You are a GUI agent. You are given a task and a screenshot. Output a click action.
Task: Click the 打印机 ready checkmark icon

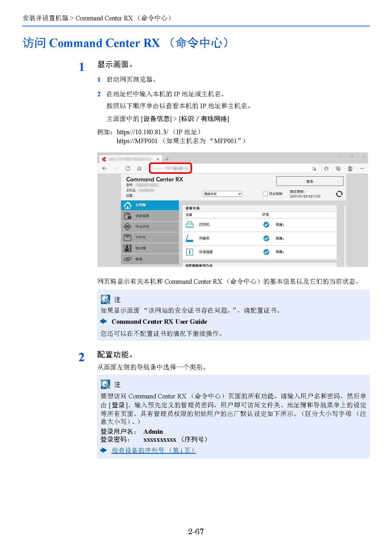pos(266,225)
